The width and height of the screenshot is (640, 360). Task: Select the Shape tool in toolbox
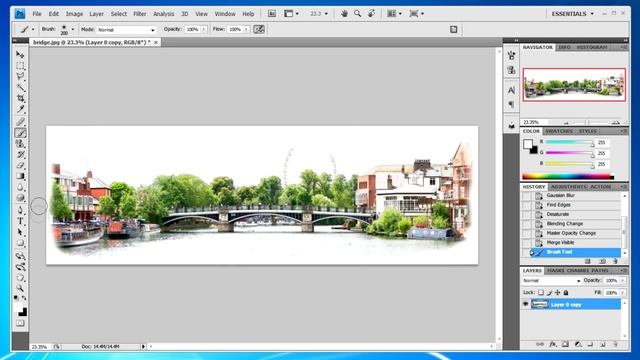[x=20, y=243]
